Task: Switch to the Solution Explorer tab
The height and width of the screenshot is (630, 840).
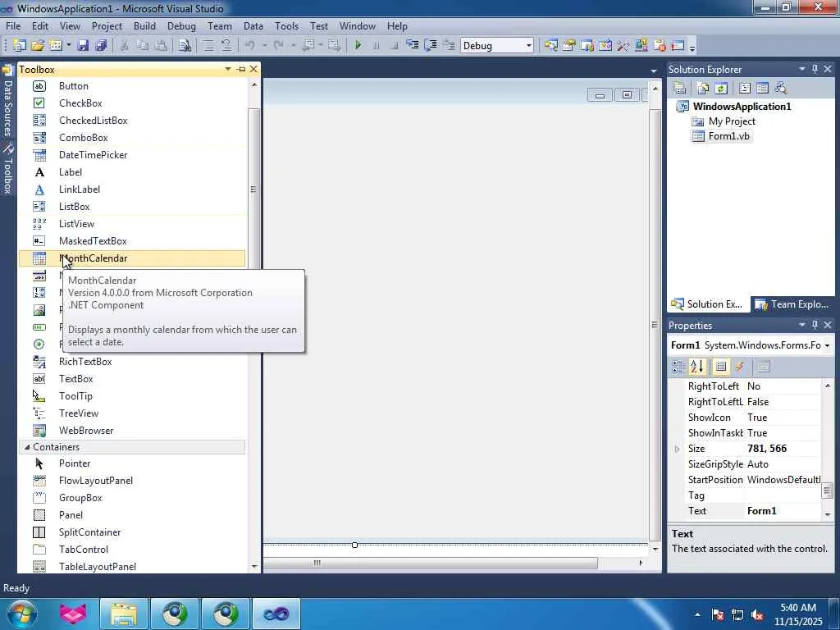Action: tap(708, 304)
